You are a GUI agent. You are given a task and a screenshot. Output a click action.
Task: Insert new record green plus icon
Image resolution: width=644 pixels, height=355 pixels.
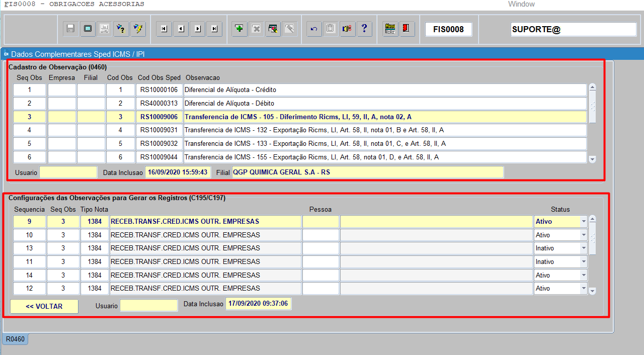click(x=239, y=29)
